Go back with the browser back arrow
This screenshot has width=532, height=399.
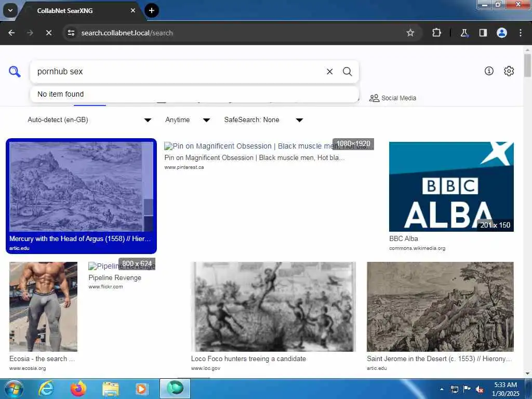[x=11, y=33]
